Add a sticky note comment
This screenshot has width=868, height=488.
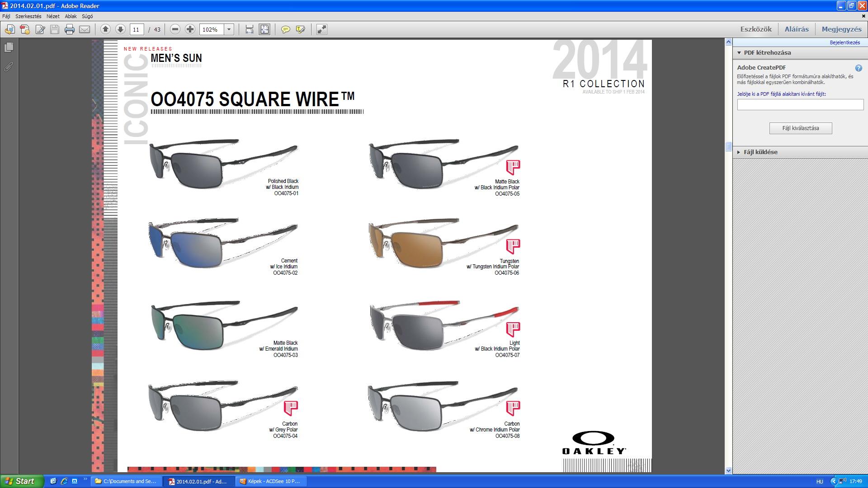[285, 29]
